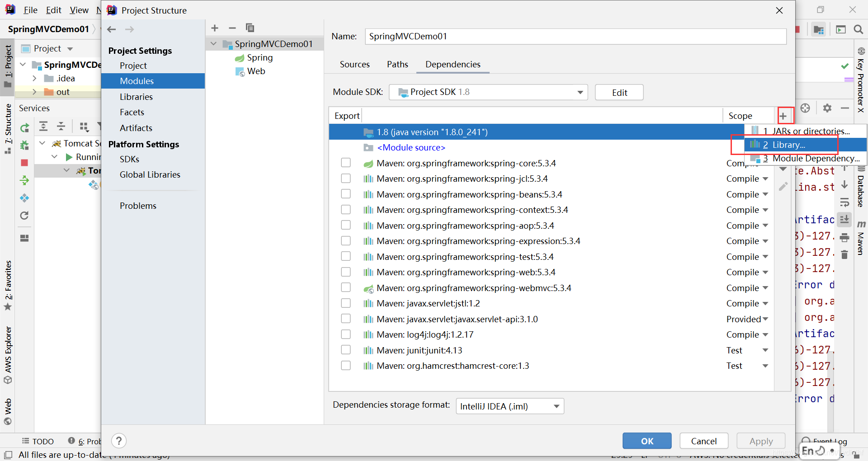The image size is (868, 461).
Task: Toggle soft-wrap in console output
Action: [844, 202]
